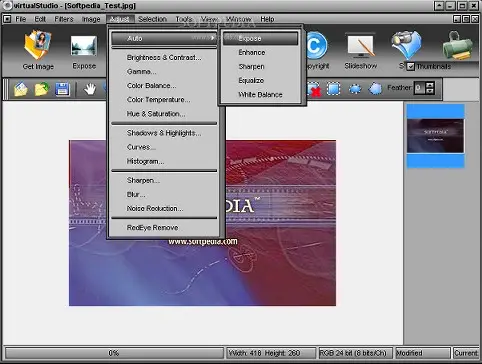Select the rectangular selection tool icon

333,89
